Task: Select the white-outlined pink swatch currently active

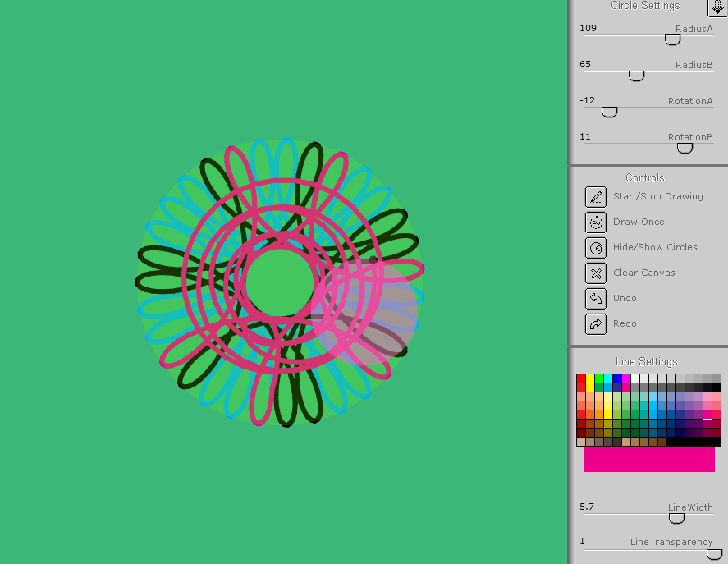Action: (x=707, y=415)
